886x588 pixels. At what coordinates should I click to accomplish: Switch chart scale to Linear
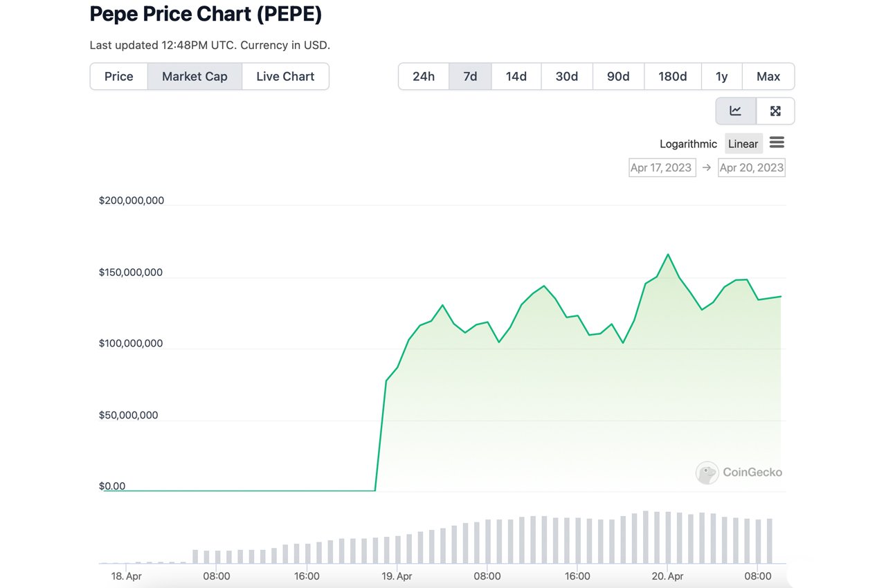(743, 144)
